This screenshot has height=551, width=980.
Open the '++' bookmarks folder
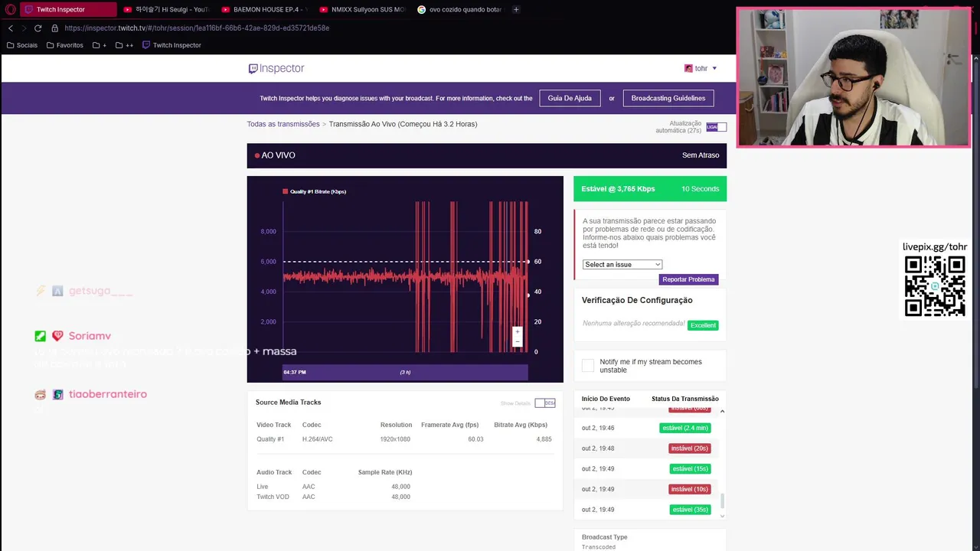[124, 45]
